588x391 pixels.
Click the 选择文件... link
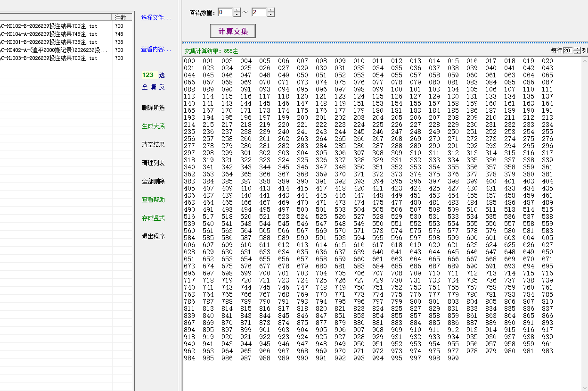[x=156, y=18]
